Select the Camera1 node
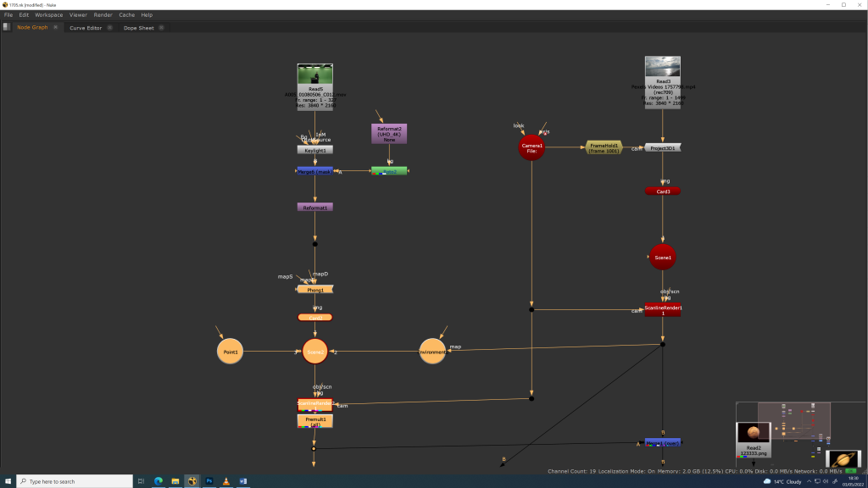The width and height of the screenshot is (868, 488). (531, 147)
